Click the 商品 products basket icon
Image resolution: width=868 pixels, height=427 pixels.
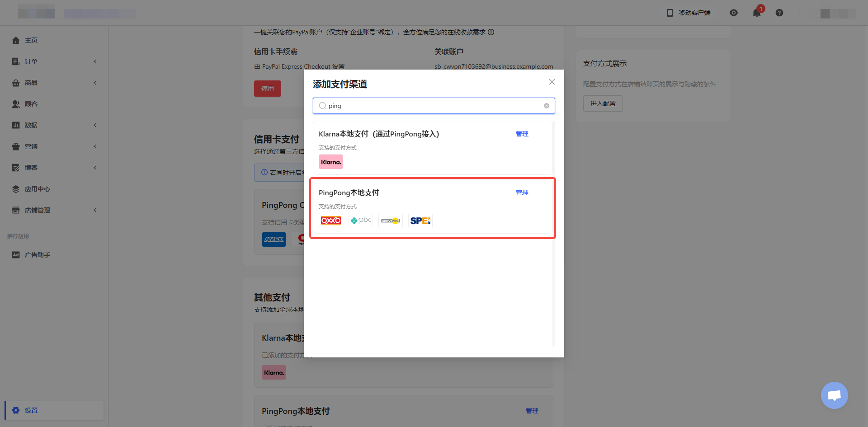[16, 83]
